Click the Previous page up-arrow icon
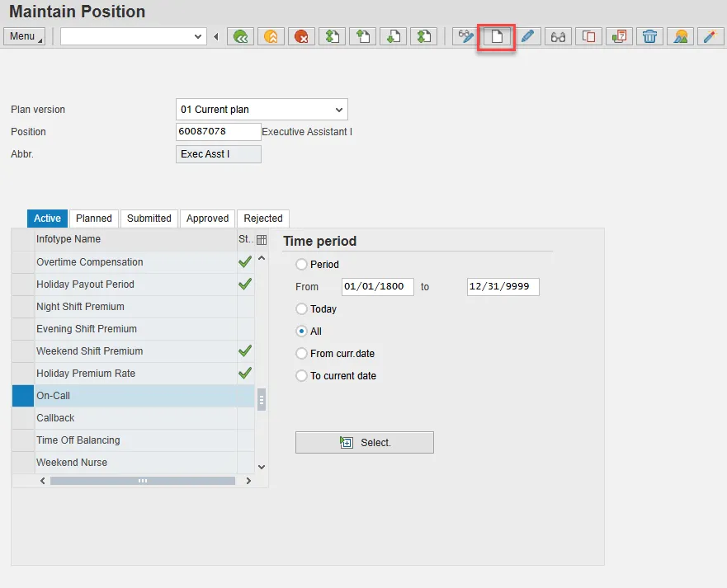 (362, 36)
